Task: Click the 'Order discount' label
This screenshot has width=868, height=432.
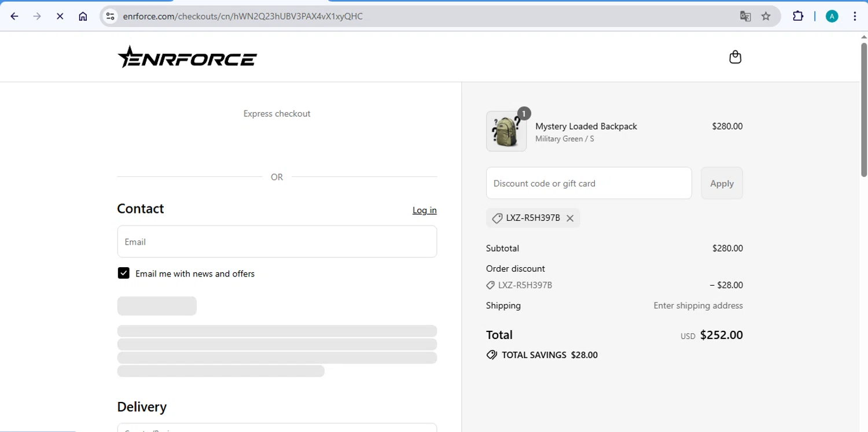Action: point(516,268)
